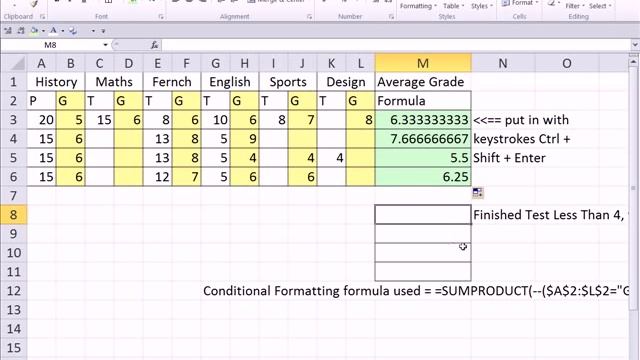Open the Cell Styles dropdown
Viewport: 640px width, 360px height.
[x=482, y=6]
